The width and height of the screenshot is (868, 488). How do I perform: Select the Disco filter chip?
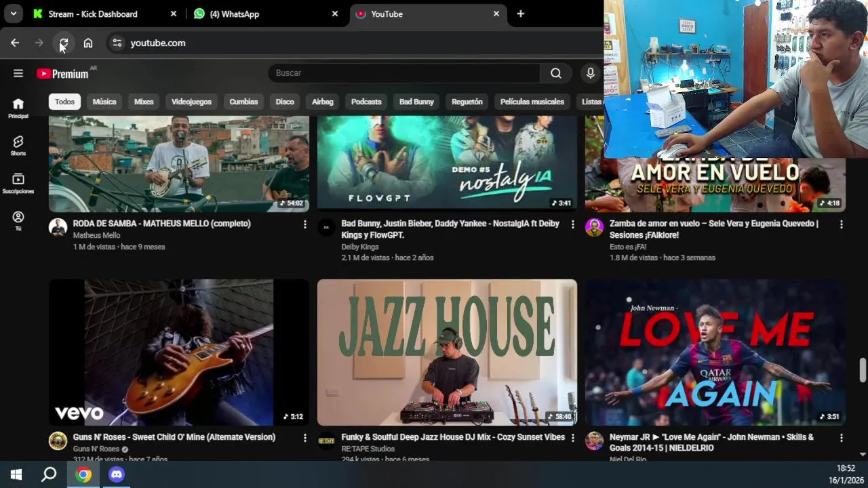(x=285, y=102)
